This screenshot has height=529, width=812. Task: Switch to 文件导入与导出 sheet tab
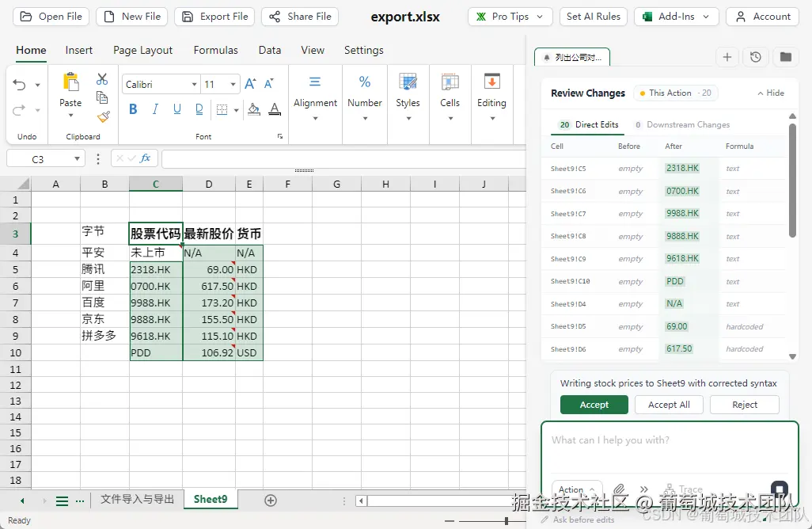tap(137, 499)
